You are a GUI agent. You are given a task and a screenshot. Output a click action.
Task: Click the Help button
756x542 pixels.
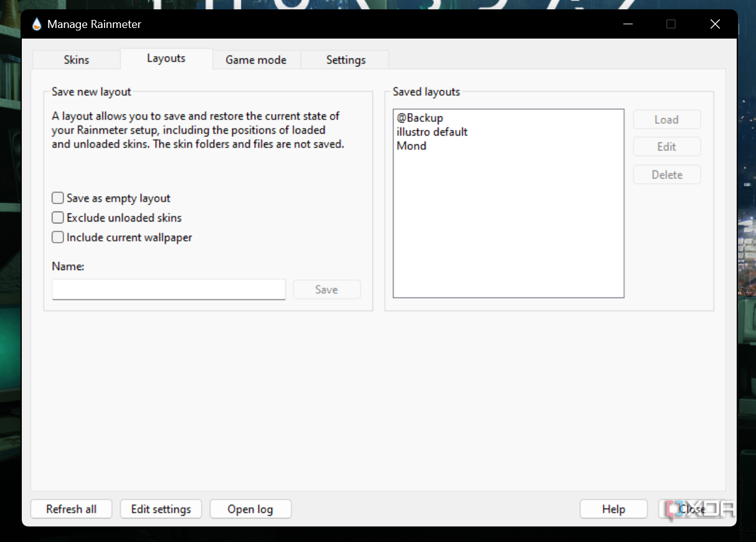click(613, 509)
